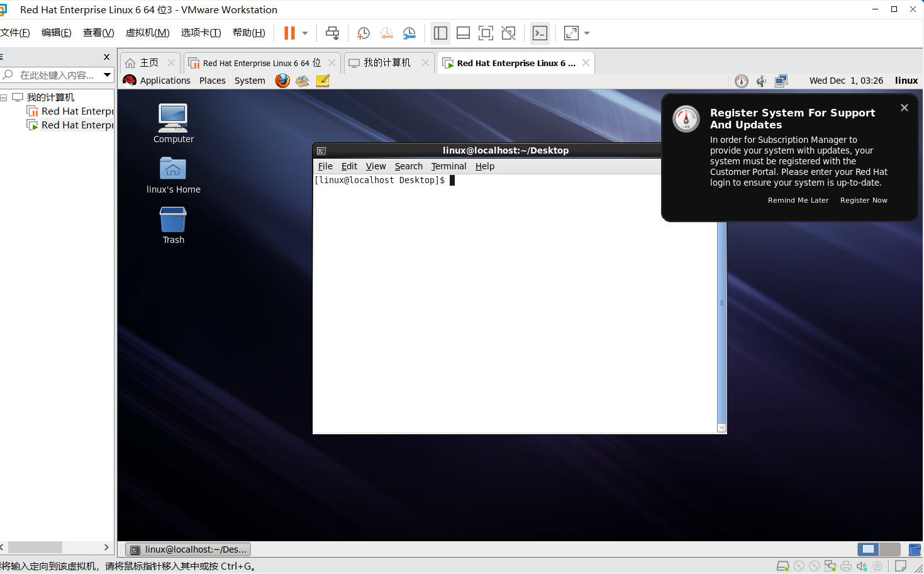
Task: Launch Firefox from the GNOME panel
Action: (282, 81)
